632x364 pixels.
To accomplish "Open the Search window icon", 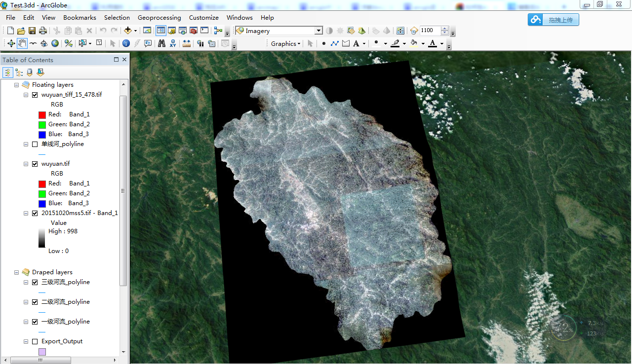I will click(183, 31).
